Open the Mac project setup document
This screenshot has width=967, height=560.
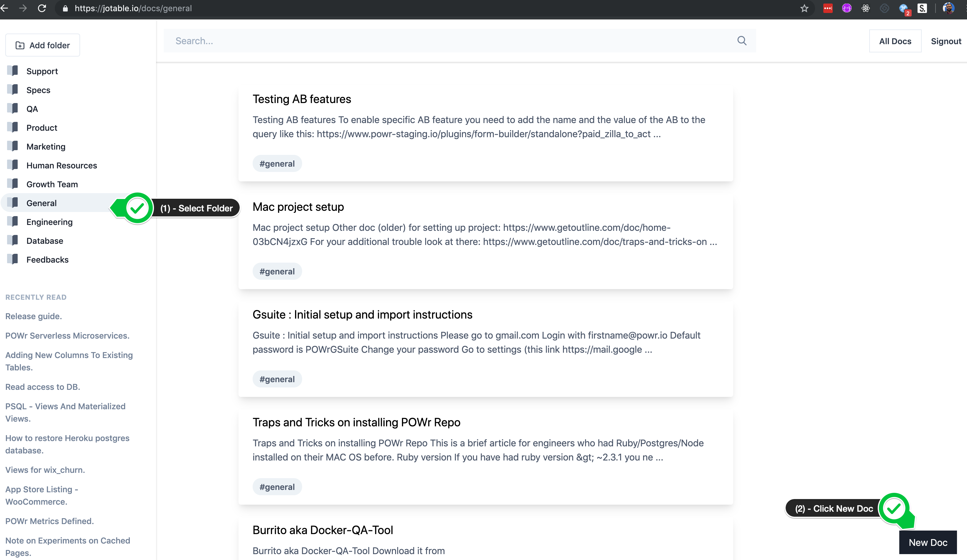(x=298, y=207)
